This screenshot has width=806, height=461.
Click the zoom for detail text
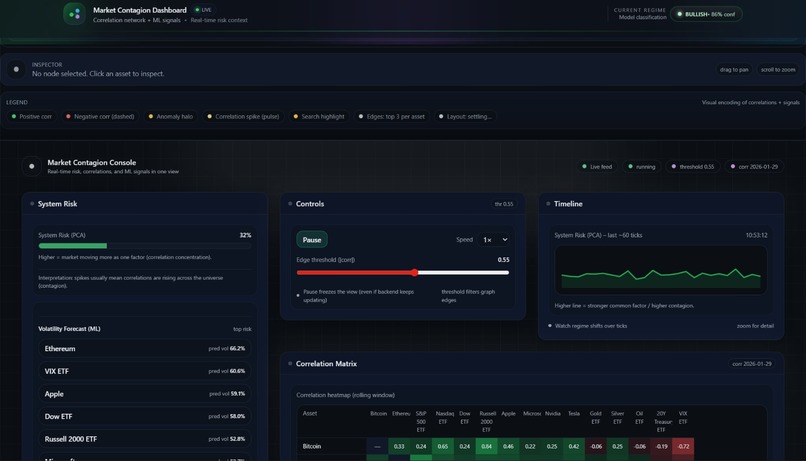(755, 326)
